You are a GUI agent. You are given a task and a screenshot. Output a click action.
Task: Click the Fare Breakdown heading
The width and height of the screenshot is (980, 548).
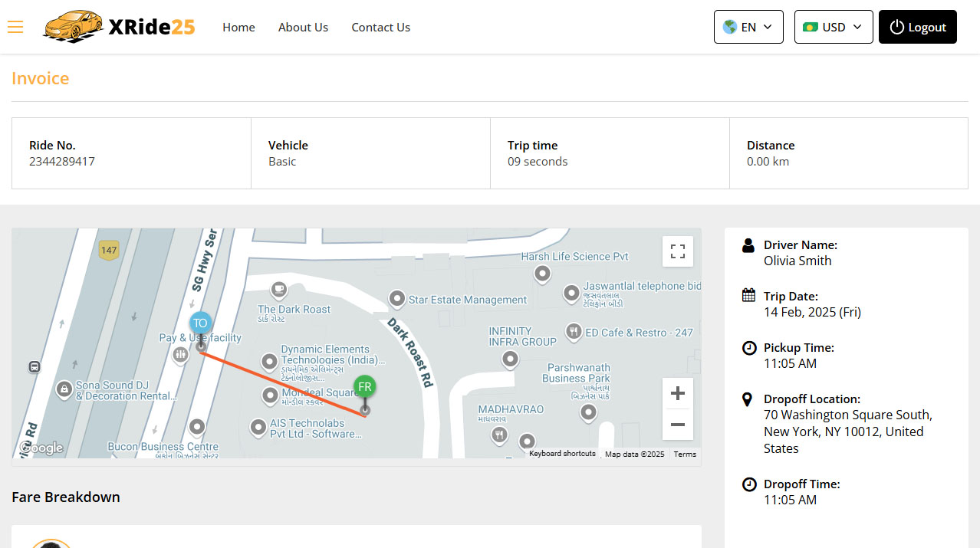pos(66,497)
